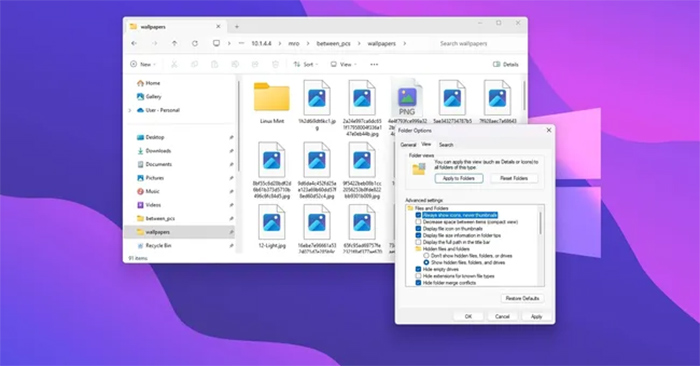Switch to the General tab in Folder Options
The height and width of the screenshot is (366, 700).
click(x=408, y=145)
